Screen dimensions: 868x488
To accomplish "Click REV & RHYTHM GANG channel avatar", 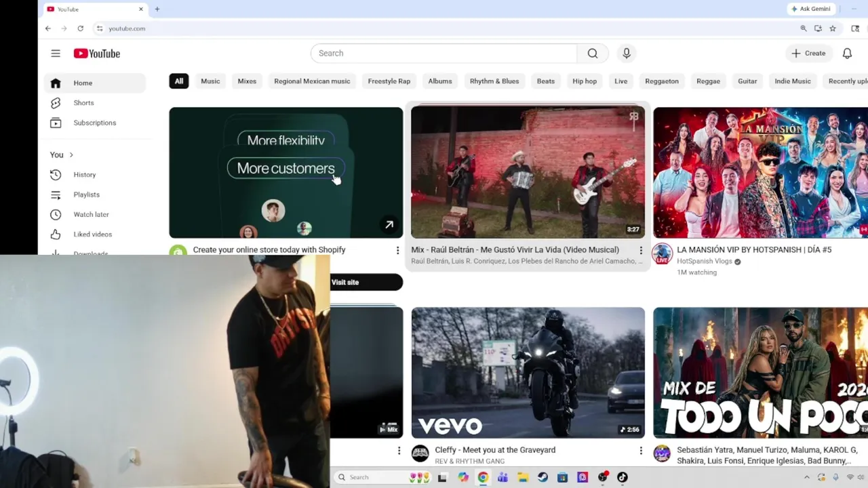I will (x=420, y=453).
